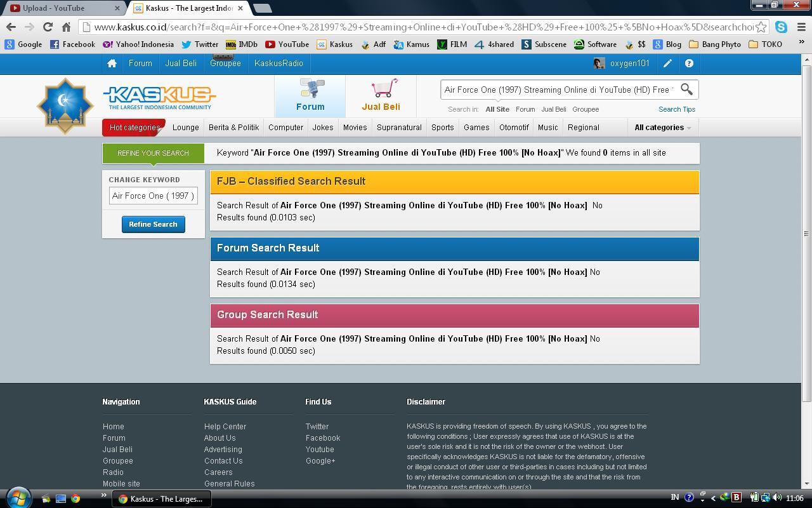Open Chrome menu wrench icon
This screenshot has width=812, height=508.
point(801,27)
